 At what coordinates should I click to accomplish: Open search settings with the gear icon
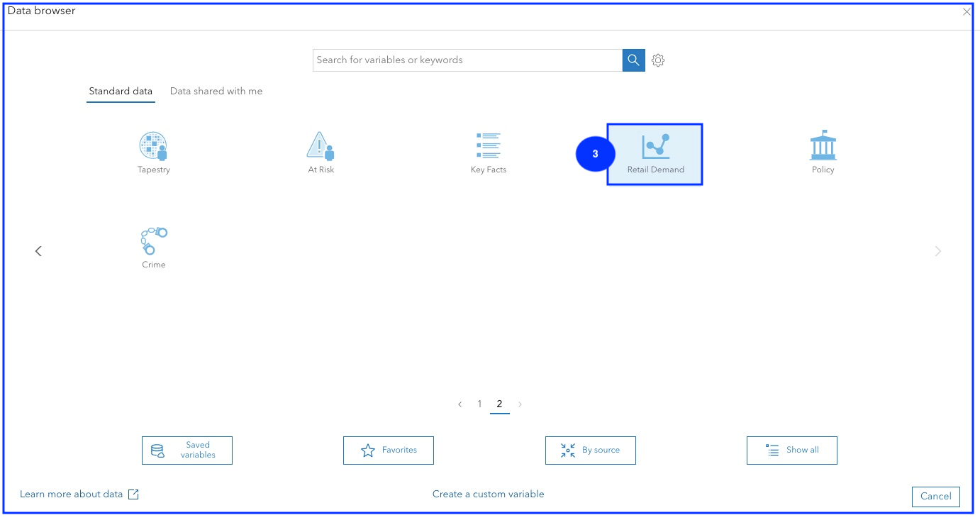pyautogui.click(x=658, y=60)
